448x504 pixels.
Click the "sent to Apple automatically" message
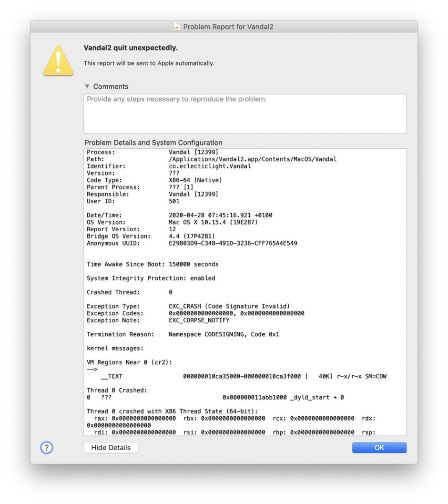pyautogui.click(x=149, y=63)
